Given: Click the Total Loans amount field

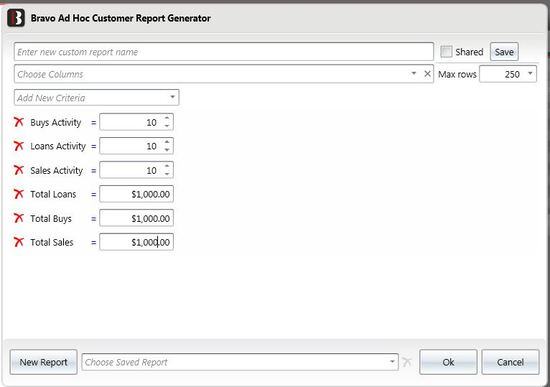Looking at the screenshot, I should (136, 194).
